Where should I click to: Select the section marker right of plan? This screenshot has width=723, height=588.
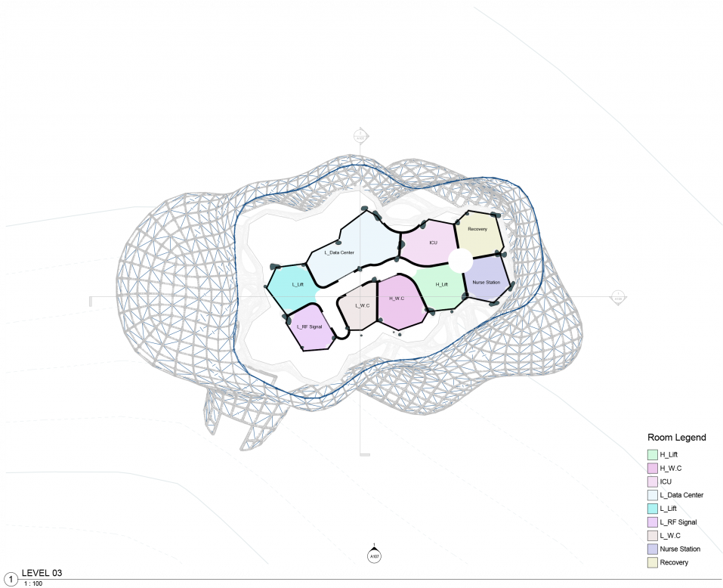point(617,296)
